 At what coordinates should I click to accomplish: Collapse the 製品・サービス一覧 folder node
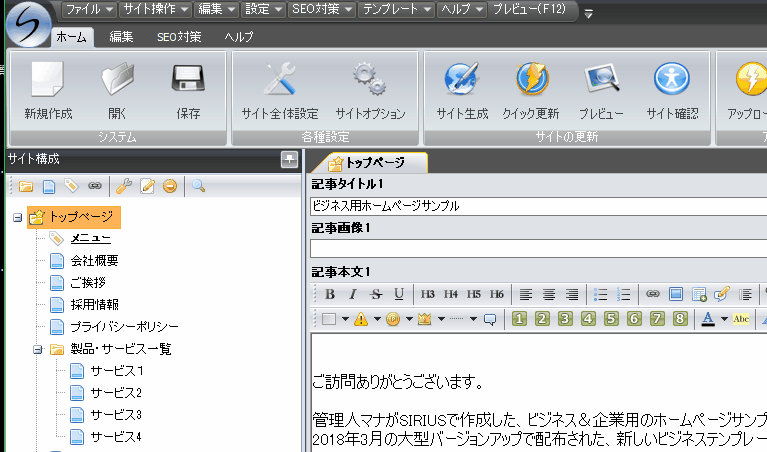[38, 349]
